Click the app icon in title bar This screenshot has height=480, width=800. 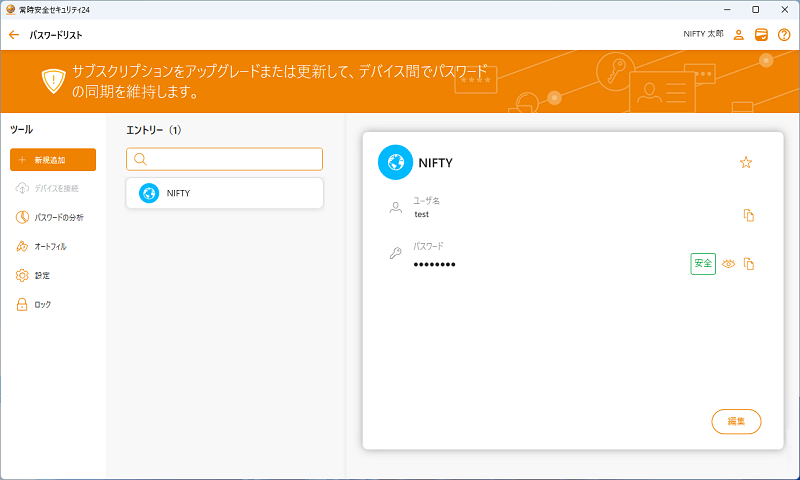click(10, 9)
